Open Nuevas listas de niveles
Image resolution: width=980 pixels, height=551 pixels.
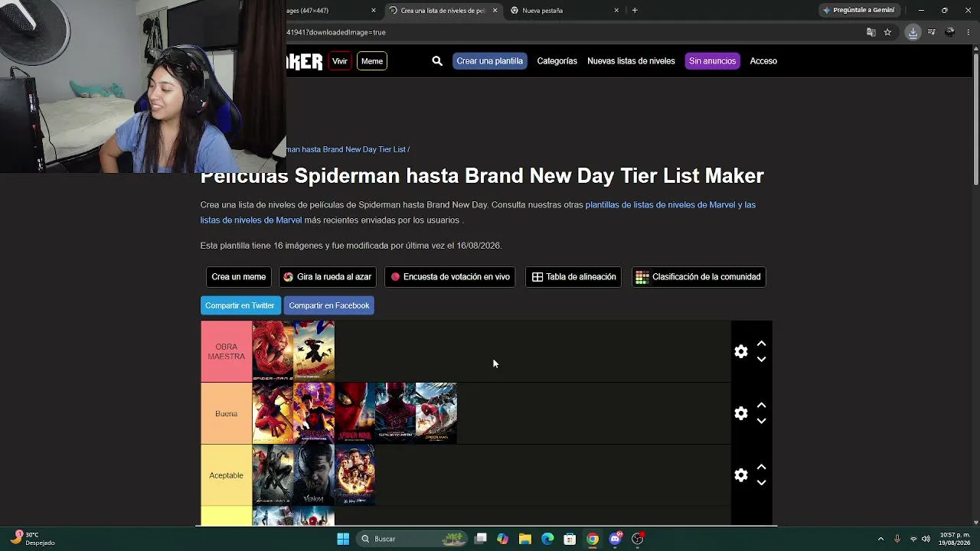[631, 61]
